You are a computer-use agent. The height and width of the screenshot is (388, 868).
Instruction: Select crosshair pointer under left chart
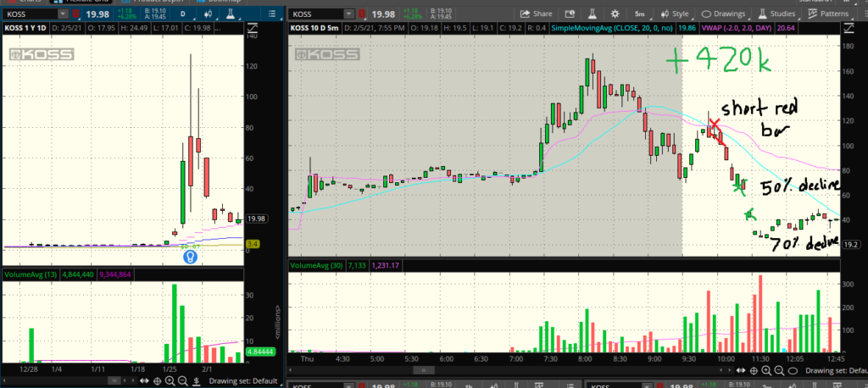[x=157, y=381]
